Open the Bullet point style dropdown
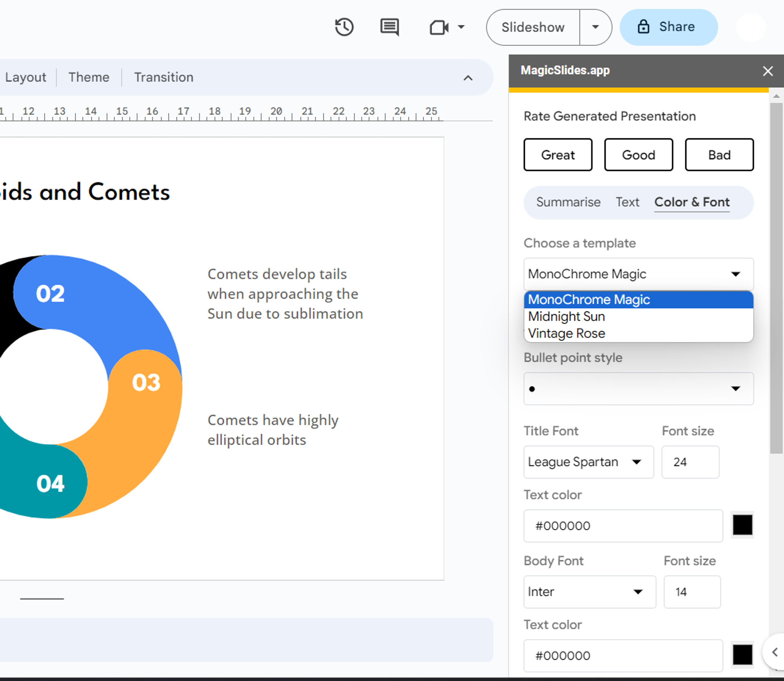The height and width of the screenshot is (681, 784). 639,389
